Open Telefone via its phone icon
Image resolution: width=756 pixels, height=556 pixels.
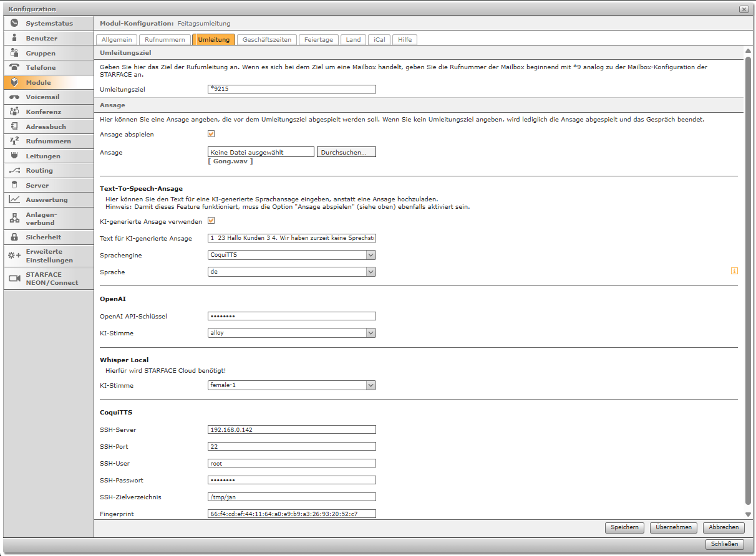point(14,67)
